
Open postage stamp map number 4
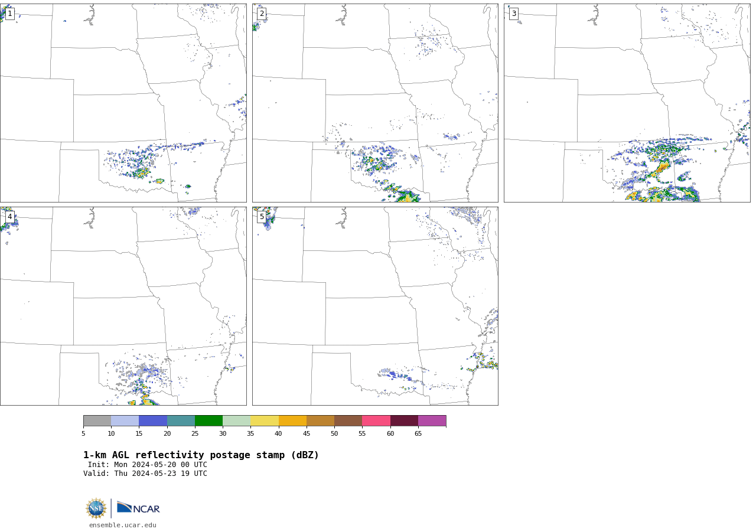point(123,306)
